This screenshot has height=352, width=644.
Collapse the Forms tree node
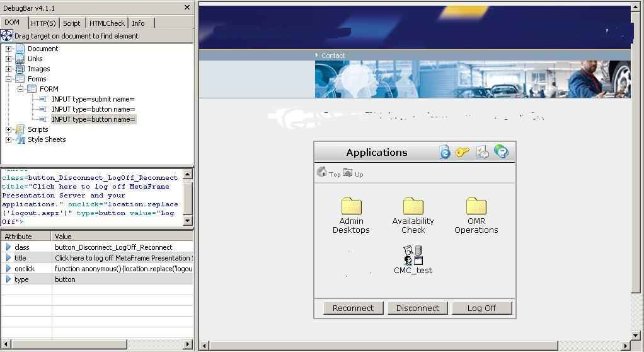point(9,79)
